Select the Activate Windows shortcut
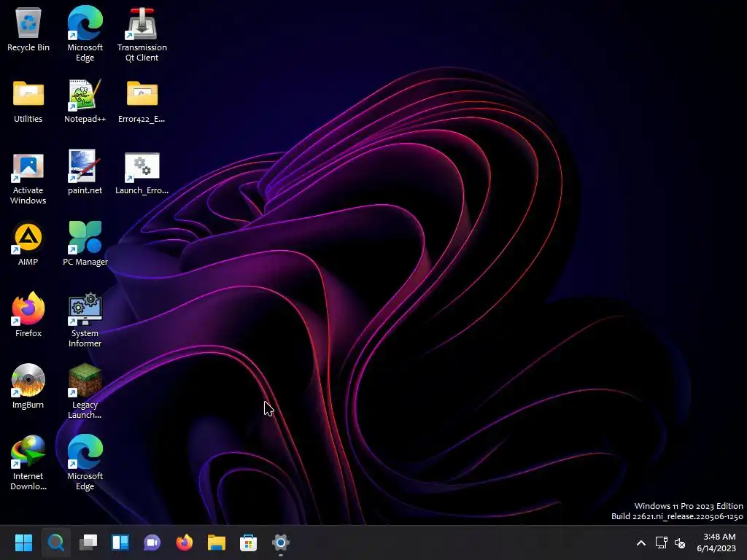This screenshot has height=560, width=747. coord(28,178)
